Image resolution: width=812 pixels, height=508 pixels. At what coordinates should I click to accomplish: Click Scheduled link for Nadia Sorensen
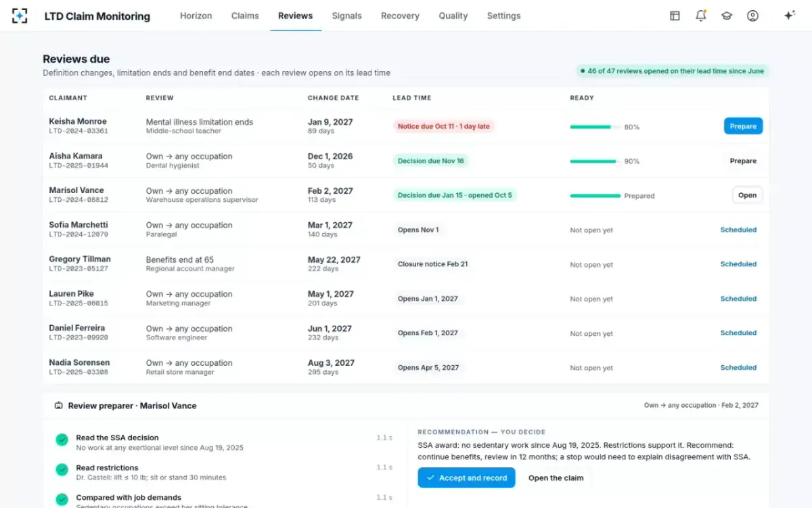pyautogui.click(x=738, y=368)
